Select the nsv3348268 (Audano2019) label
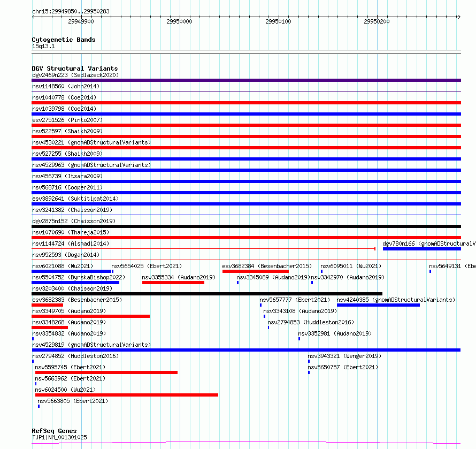476x449 pixels. pyautogui.click(x=69, y=322)
